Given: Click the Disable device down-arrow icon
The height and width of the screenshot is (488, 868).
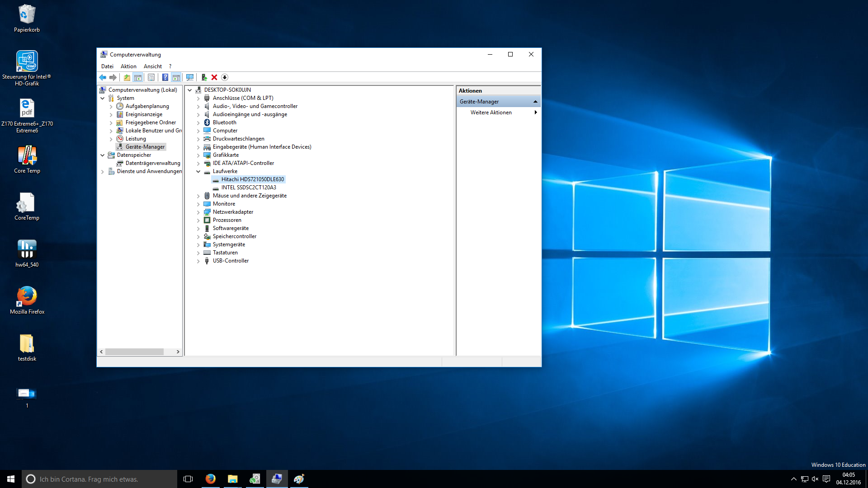Looking at the screenshot, I should 225,77.
